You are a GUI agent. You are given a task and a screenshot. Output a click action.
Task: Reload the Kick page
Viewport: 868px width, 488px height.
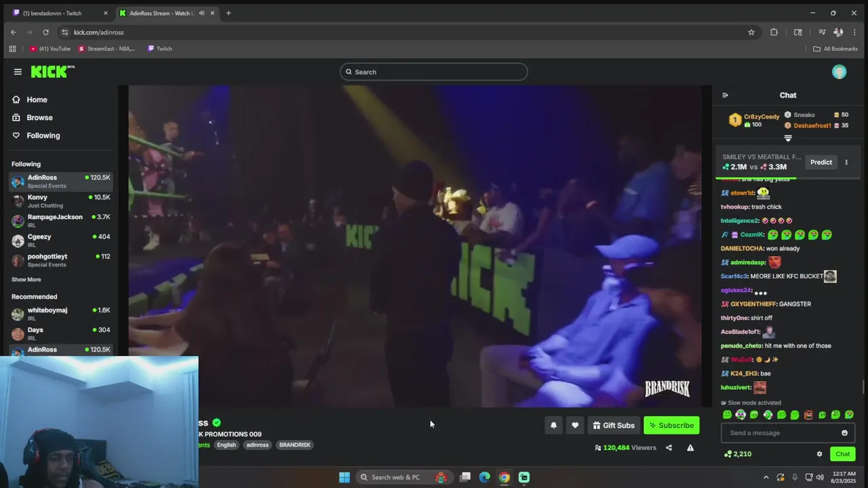point(45,33)
